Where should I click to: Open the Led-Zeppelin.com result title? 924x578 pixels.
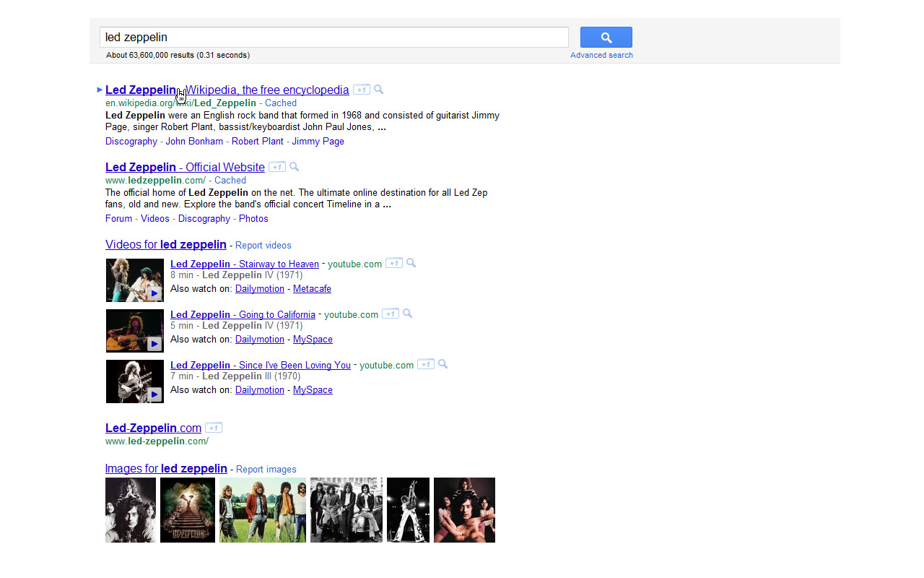pos(153,428)
